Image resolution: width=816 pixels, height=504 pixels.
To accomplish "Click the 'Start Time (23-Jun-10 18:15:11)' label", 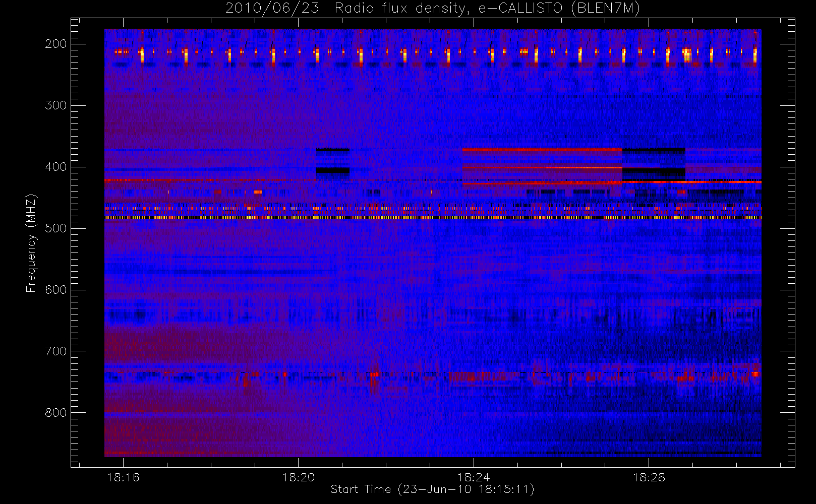I will pos(433,489).
